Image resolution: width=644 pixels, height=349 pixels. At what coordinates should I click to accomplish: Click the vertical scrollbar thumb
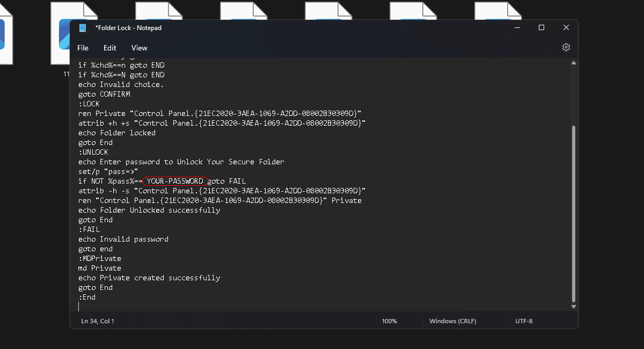pyautogui.click(x=573, y=215)
